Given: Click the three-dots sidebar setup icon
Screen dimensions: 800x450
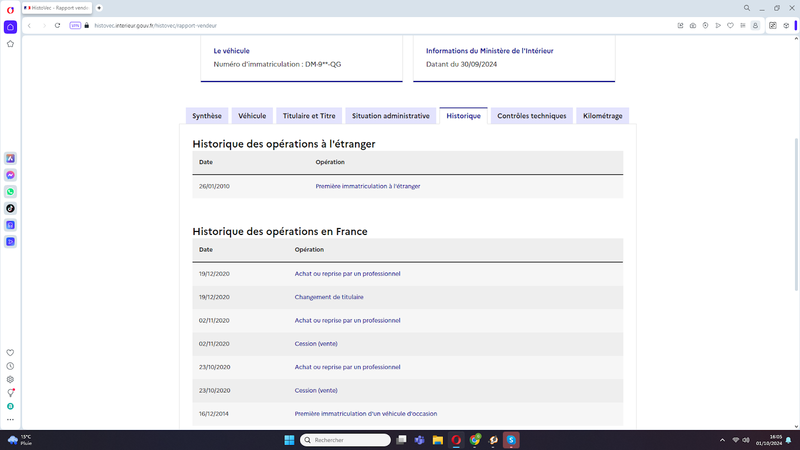Looking at the screenshot, I should [10, 419].
